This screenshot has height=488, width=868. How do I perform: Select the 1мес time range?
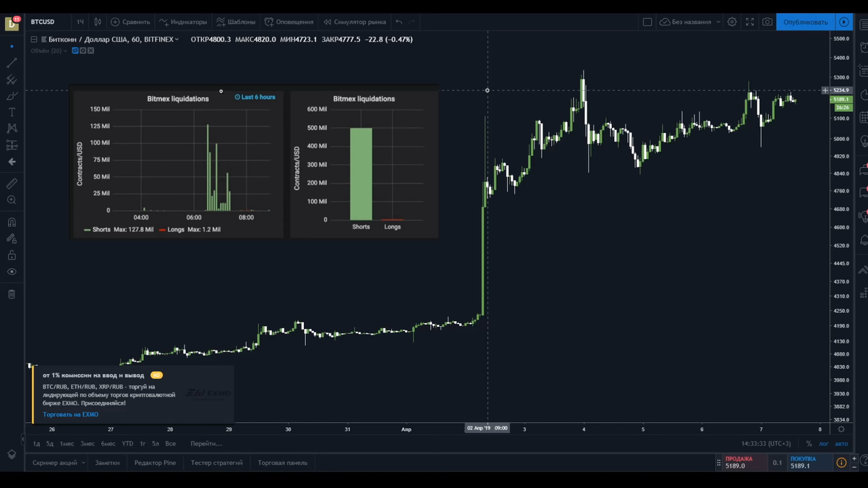click(x=67, y=443)
